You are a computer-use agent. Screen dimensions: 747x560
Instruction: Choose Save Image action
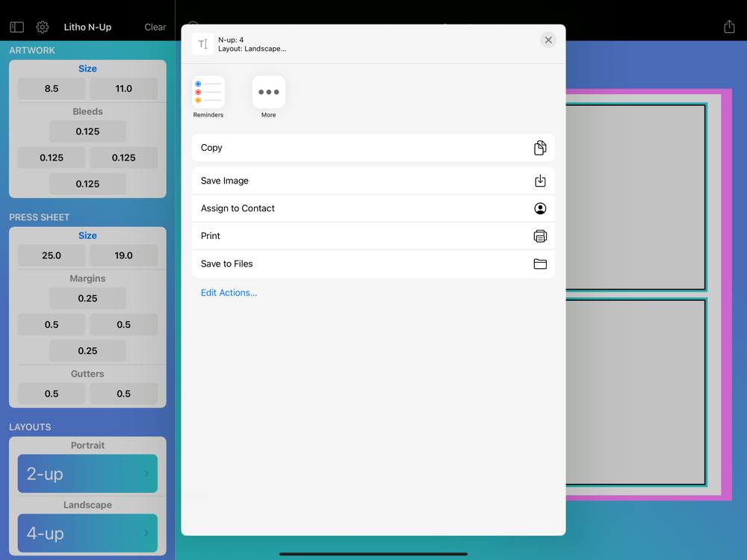click(x=373, y=181)
